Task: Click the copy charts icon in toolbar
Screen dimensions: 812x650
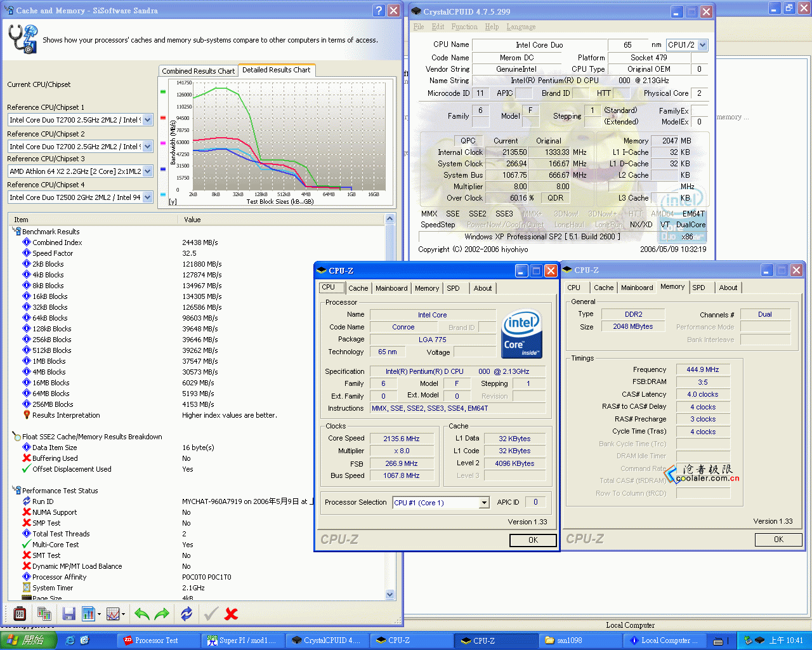Action: [44, 614]
